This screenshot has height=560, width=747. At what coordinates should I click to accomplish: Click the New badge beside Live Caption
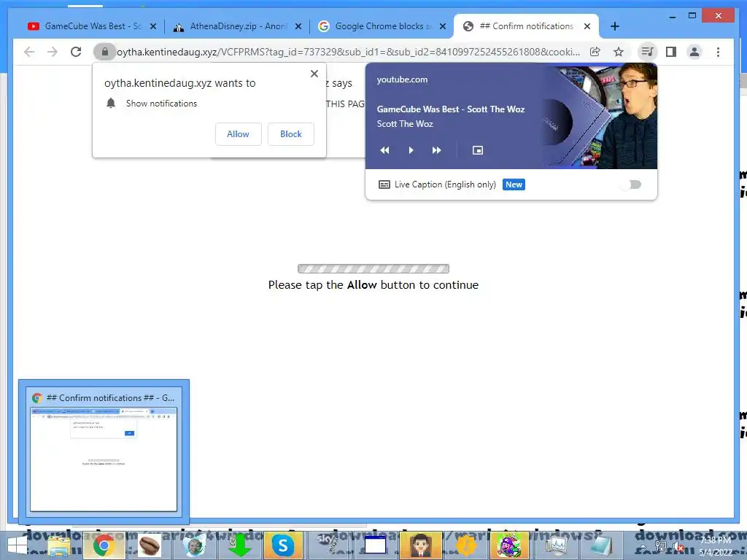click(514, 184)
